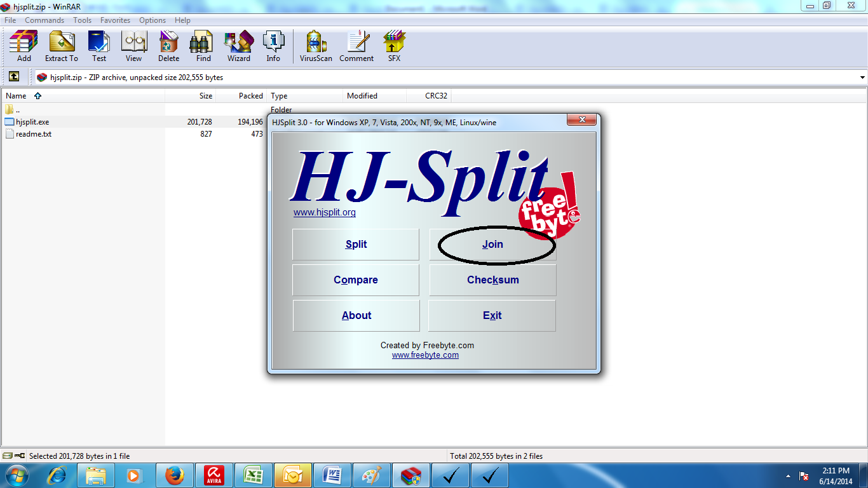Click the Join button in HJSplit
This screenshot has width=868, height=488.
tap(492, 244)
